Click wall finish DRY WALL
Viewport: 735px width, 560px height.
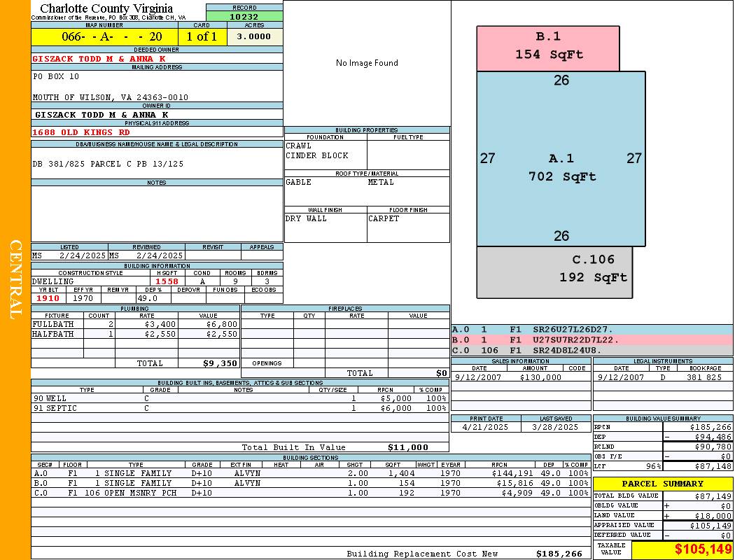pos(306,219)
